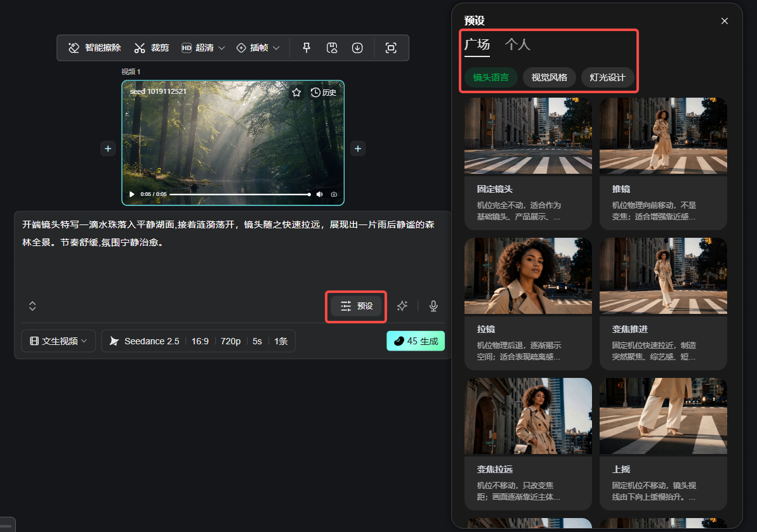Open the Seedance 2.5 model settings
The image size is (757, 532).
coord(145,341)
